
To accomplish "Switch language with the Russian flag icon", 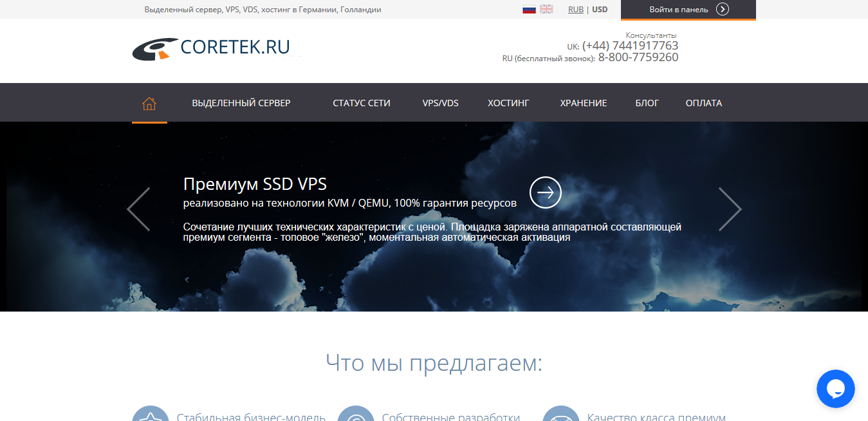I will 529,9.
